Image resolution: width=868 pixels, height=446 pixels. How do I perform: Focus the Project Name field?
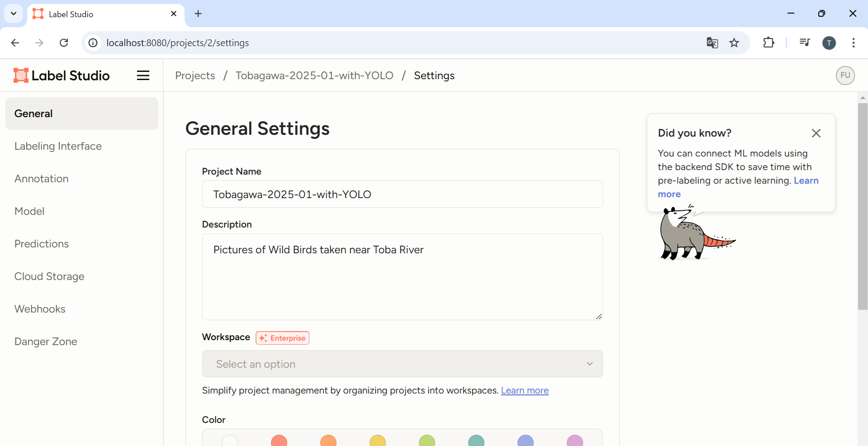pyautogui.click(x=402, y=194)
